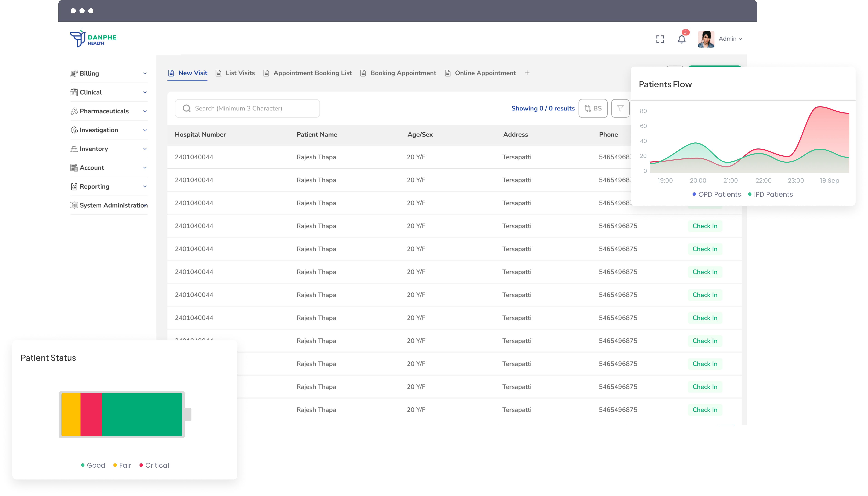The height and width of the screenshot is (496, 868).
Task: Click Check In for the last row
Action: tap(705, 410)
